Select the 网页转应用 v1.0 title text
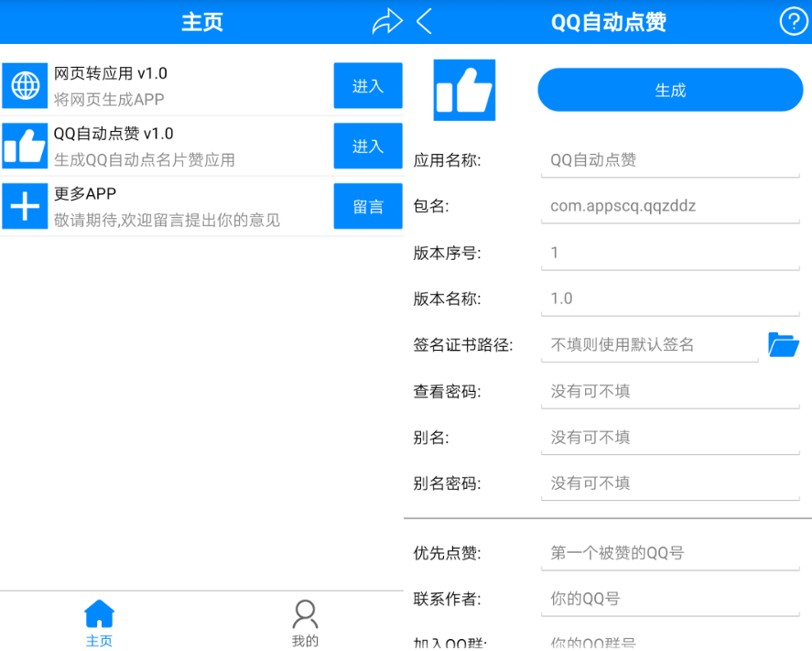The height and width of the screenshot is (651, 812). [x=110, y=73]
